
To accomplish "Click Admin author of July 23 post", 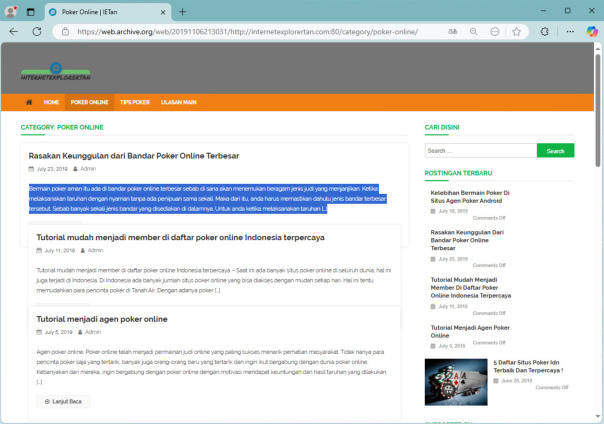I will pyautogui.click(x=88, y=169).
